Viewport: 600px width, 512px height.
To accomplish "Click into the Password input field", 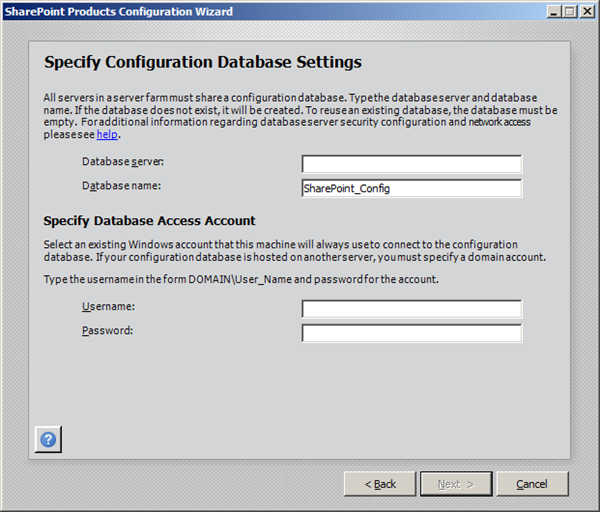I will point(411,333).
